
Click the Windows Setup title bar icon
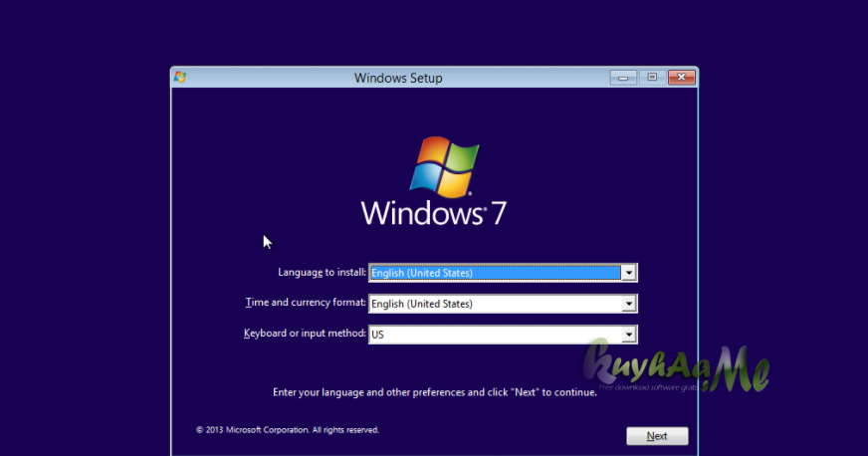(x=180, y=77)
